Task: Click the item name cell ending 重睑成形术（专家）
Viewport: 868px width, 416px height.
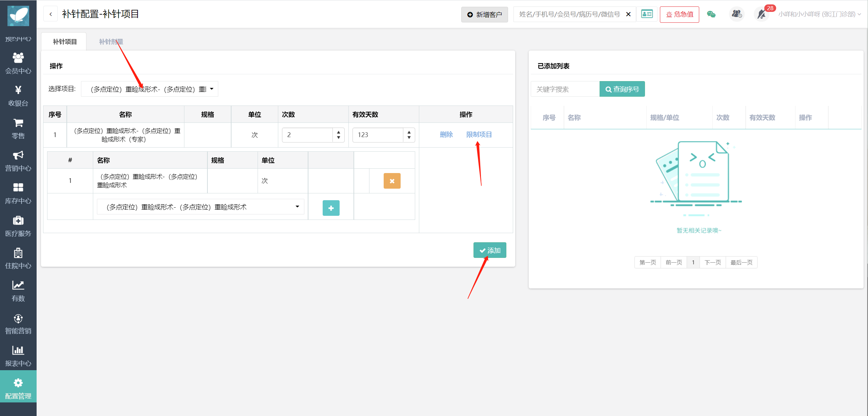Action: [x=125, y=135]
